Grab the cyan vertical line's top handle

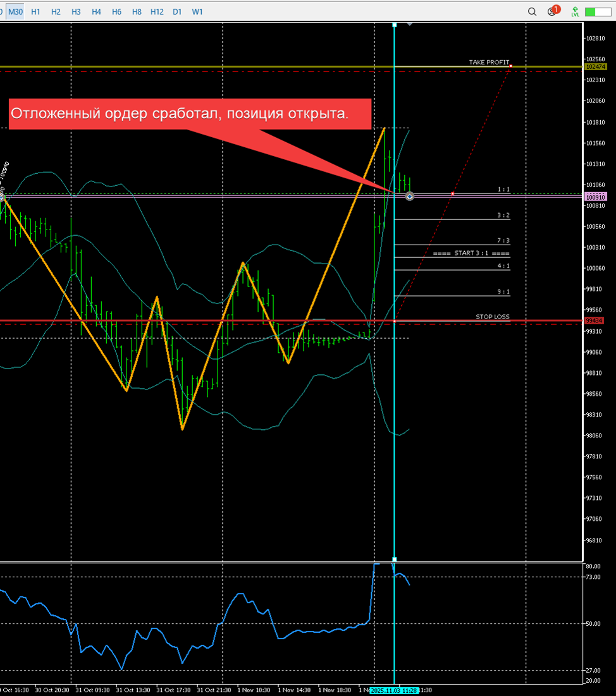pos(395,25)
